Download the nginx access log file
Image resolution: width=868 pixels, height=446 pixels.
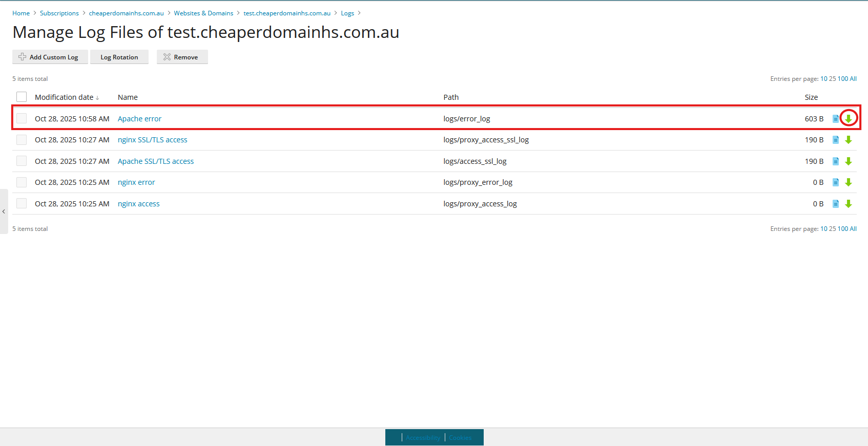click(x=849, y=204)
